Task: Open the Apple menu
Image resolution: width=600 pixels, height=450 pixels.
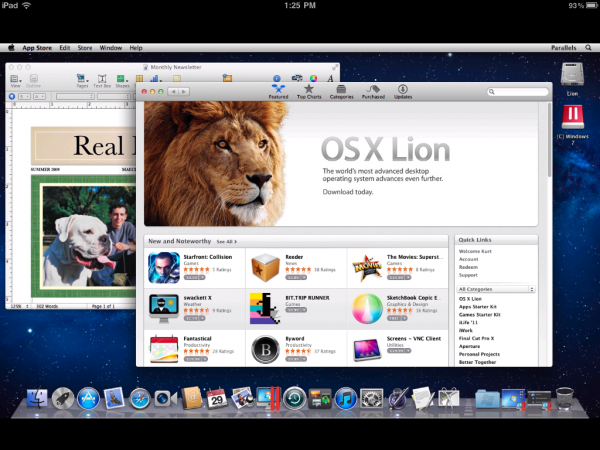Action: [x=11, y=47]
